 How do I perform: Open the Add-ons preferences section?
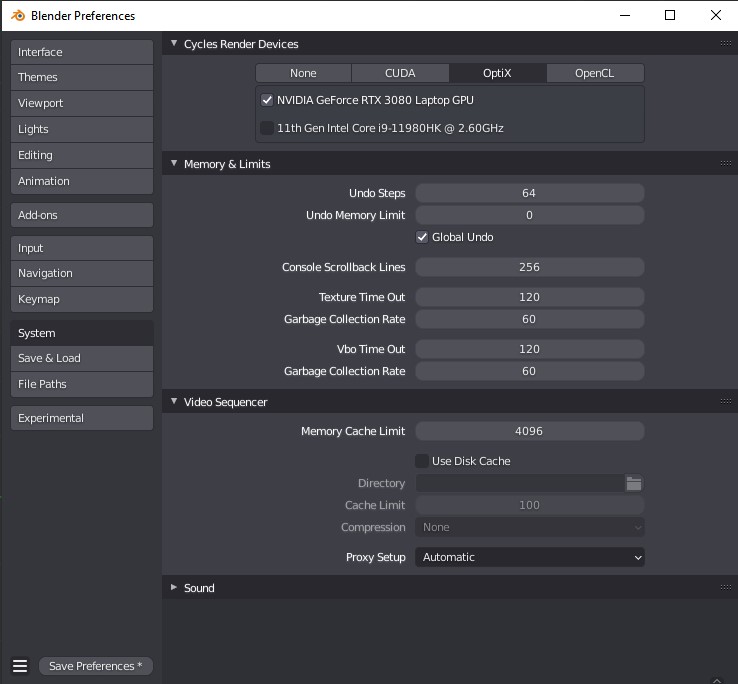(x=82, y=215)
